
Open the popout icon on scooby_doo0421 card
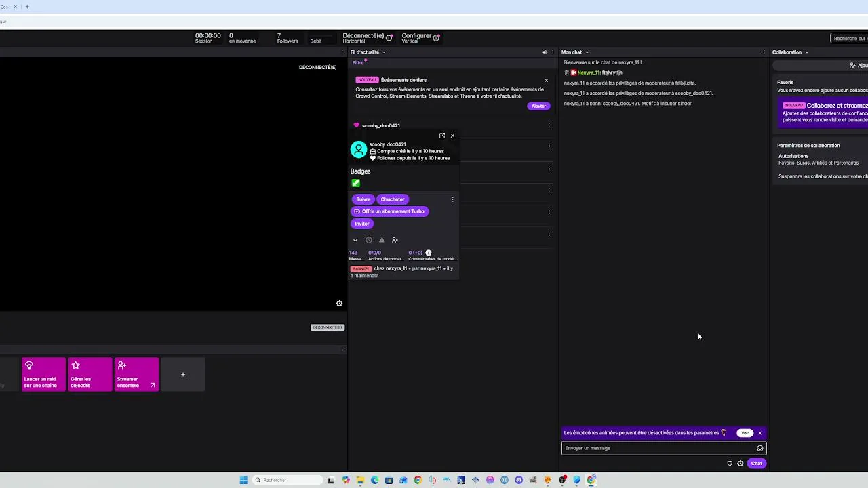pyautogui.click(x=442, y=136)
